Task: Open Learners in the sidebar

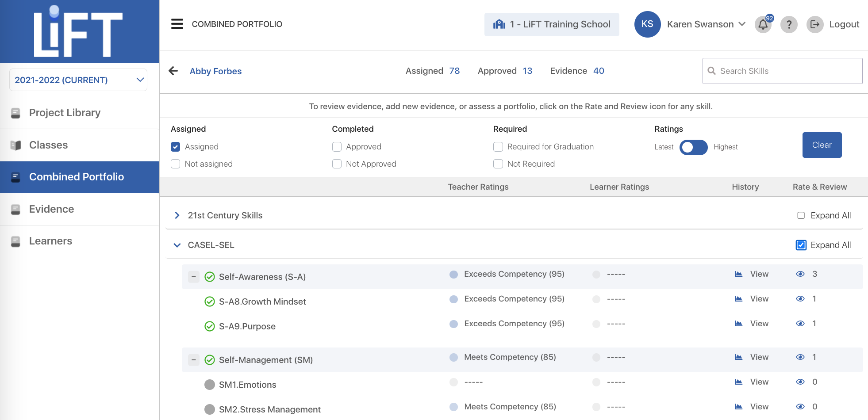Action: click(80, 241)
